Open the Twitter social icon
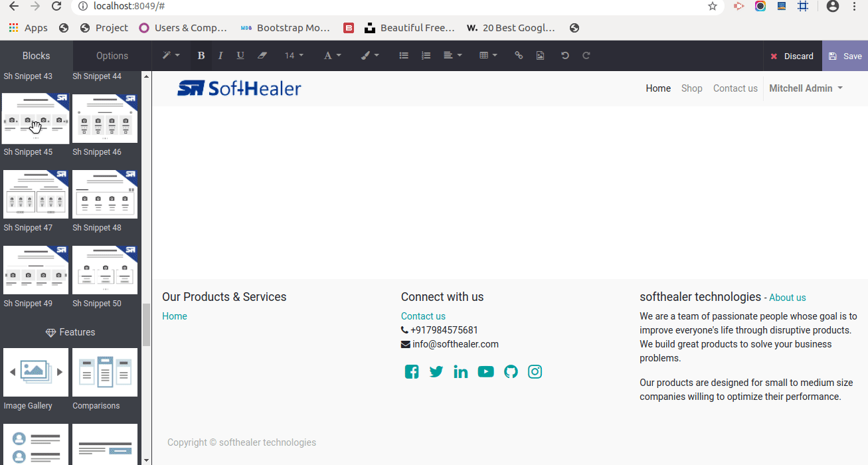The image size is (868, 465). point(436,372)
